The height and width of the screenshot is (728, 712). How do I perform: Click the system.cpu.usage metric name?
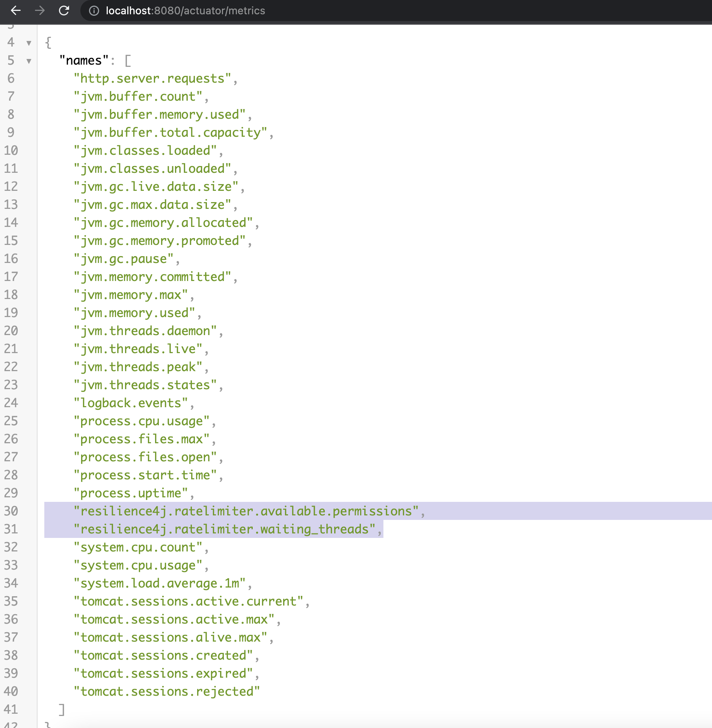139,565
